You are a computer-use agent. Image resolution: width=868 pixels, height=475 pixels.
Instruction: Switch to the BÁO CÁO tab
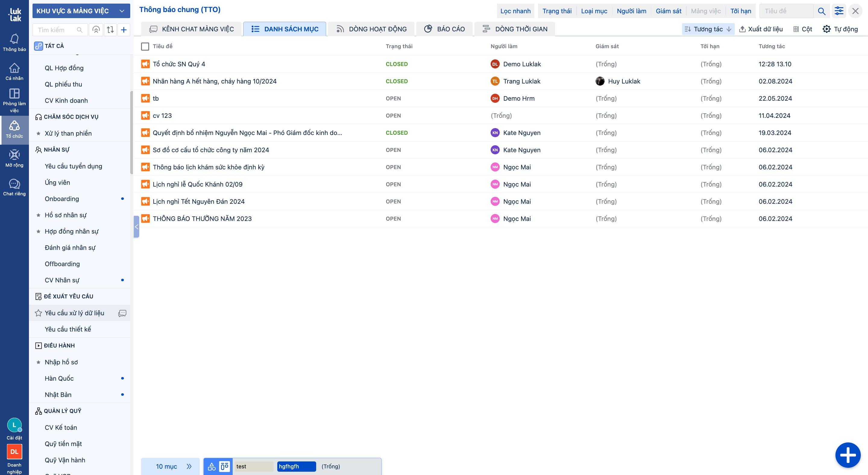pos(445,29)
